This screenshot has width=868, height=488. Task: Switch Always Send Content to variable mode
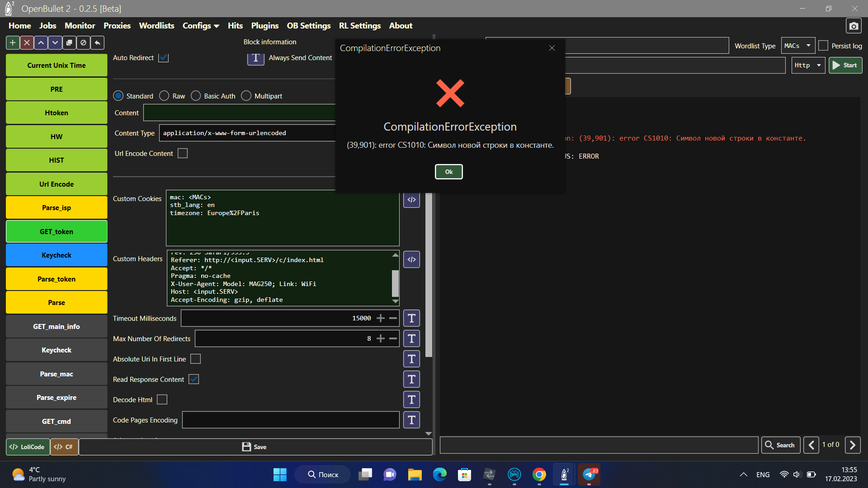point(255,58)
